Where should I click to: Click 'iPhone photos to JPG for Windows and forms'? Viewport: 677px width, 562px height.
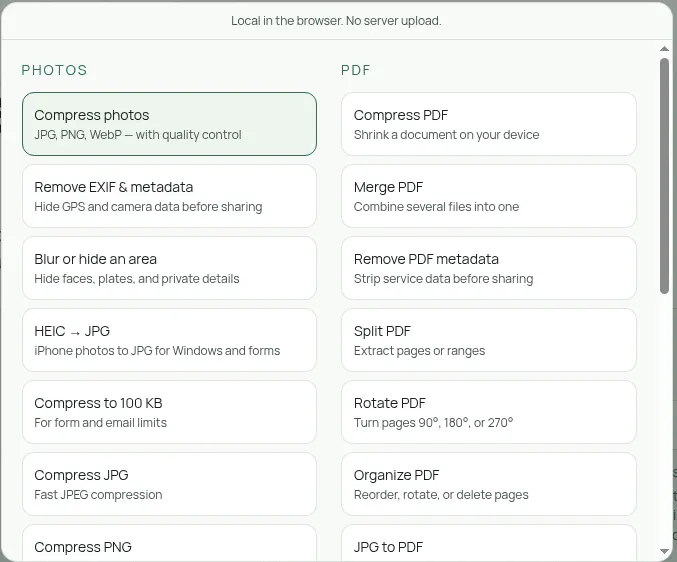(x=157, y=350)
